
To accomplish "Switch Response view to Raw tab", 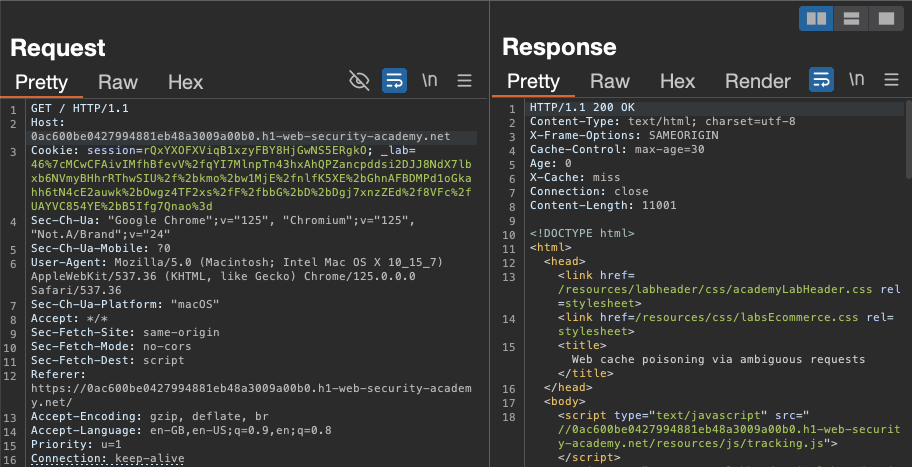I will point(610,82).
